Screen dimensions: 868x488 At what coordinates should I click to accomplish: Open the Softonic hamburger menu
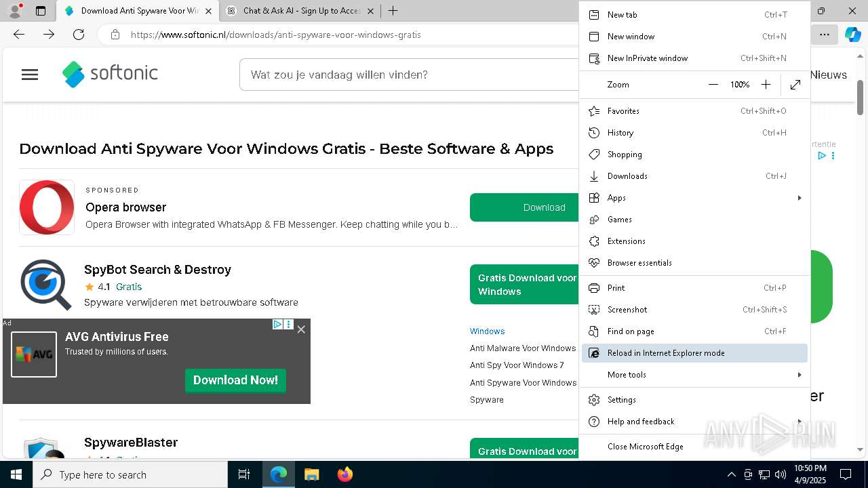point(30,75)
